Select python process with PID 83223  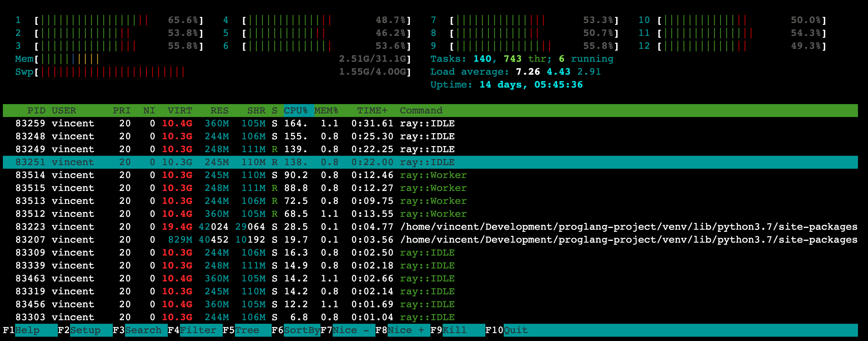click(430, 227)
